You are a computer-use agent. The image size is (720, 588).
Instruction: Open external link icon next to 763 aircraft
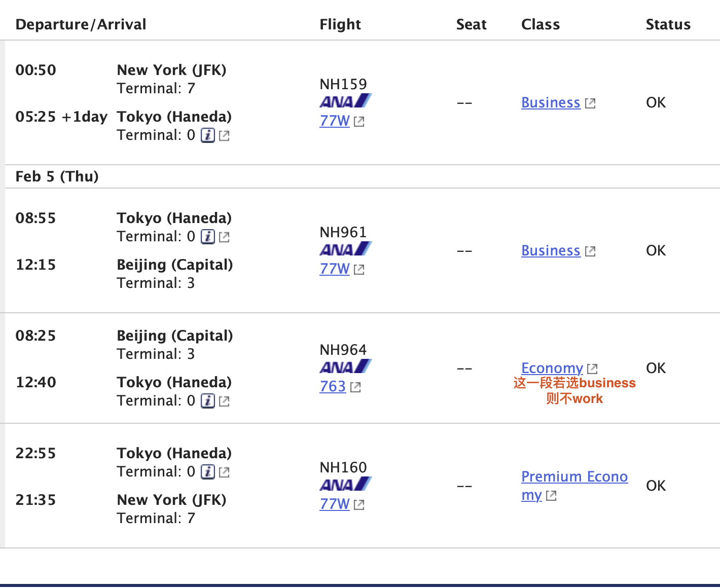pyautogui.click(x=355, y=387)
